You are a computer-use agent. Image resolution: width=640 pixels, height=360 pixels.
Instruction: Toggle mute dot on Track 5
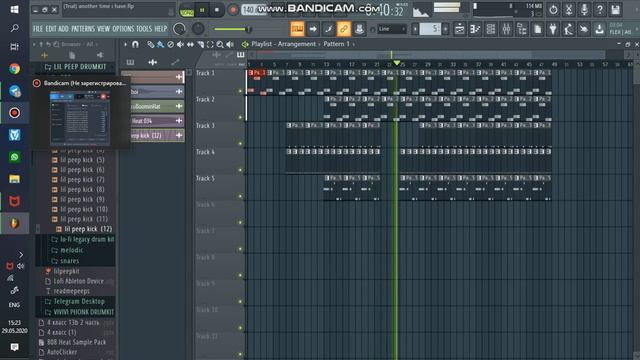click(x=240, y=196)
